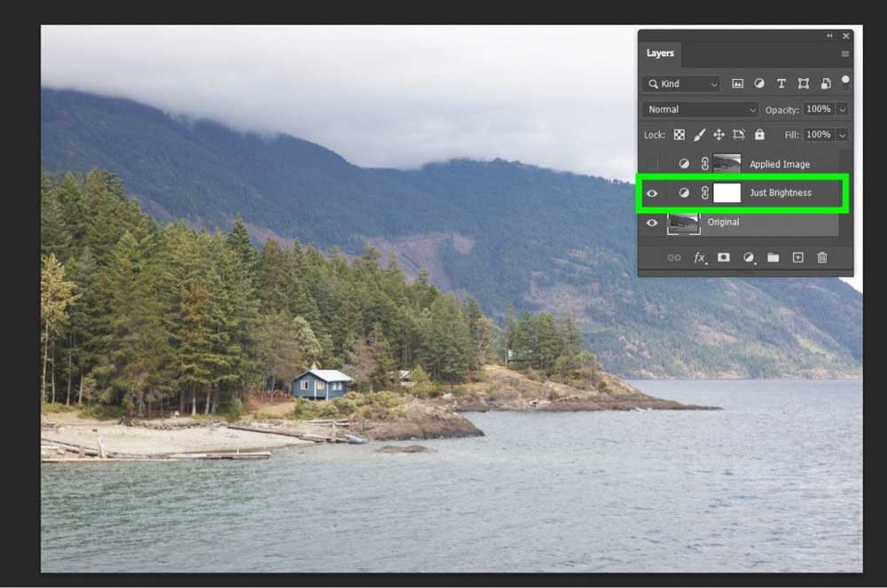Lock image pixels with brush icon

699,135
